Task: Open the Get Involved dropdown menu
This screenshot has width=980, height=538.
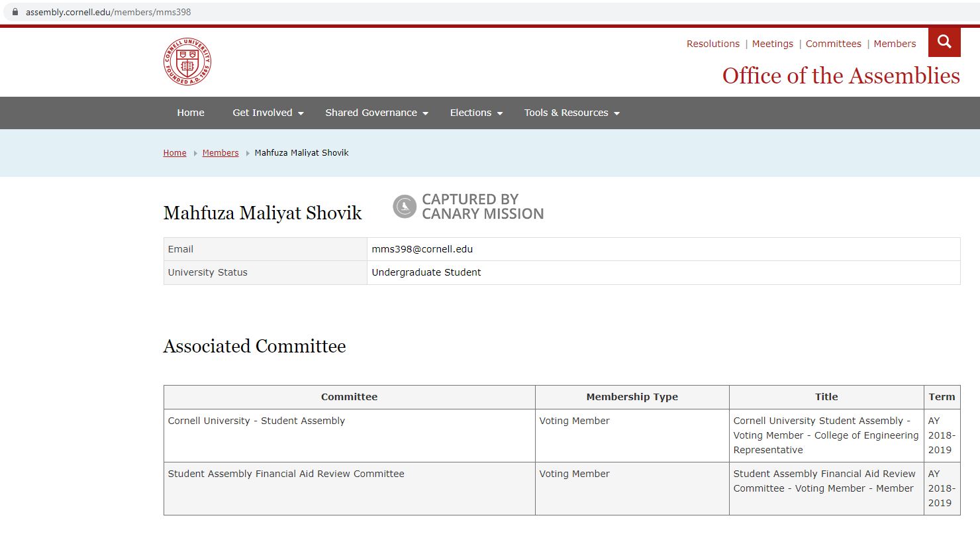Action: pyautogui.click(x=268, y=113)
